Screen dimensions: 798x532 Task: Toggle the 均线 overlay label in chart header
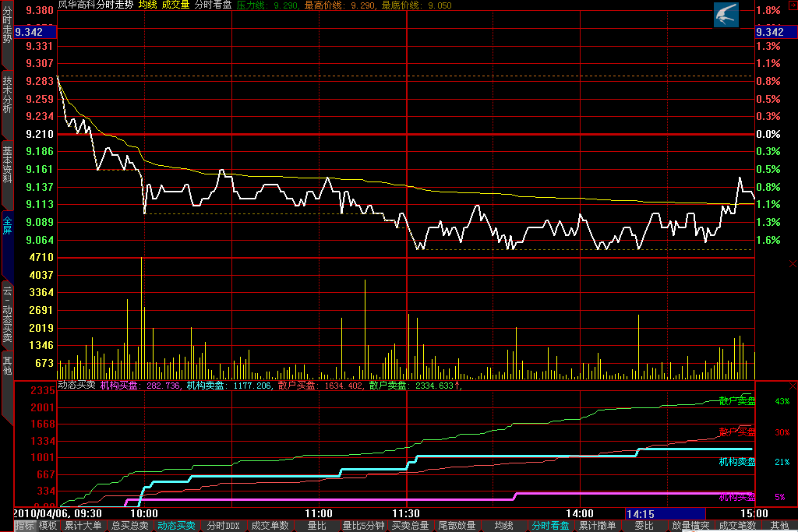point(147,5)
